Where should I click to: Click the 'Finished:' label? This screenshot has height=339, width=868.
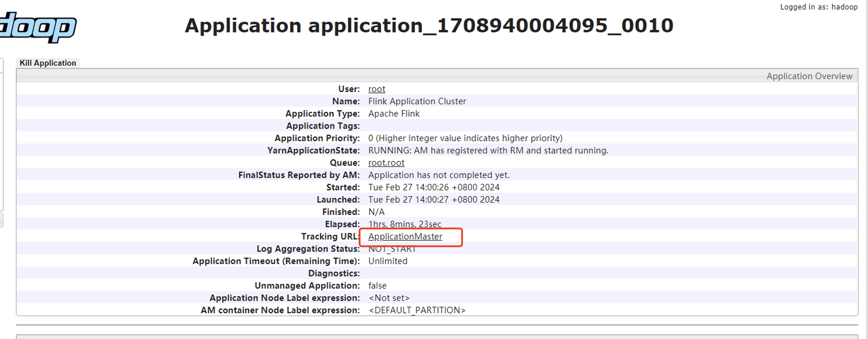(341, 212)
